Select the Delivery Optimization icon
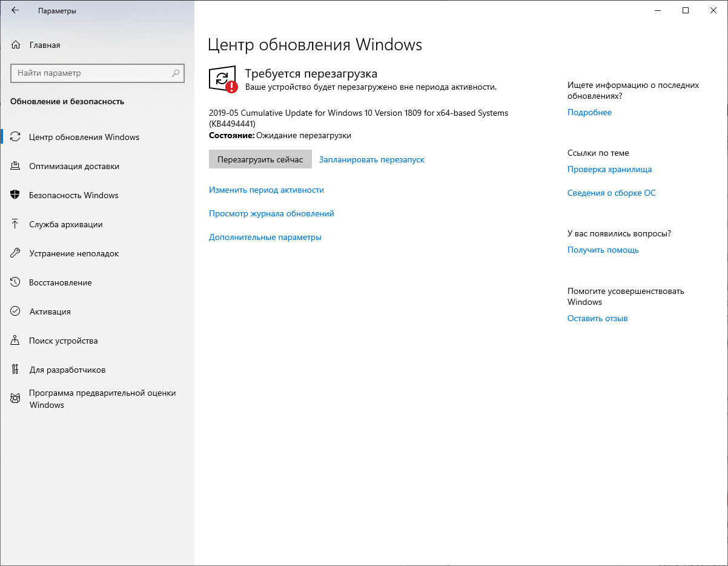Screen dimensions: 728x566 point(15,166)
